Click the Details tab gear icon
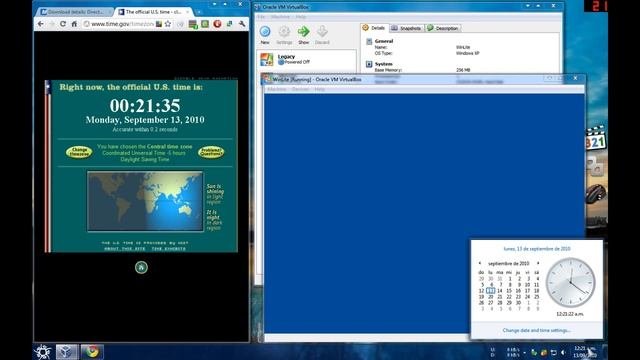The height and width of the screenshot is (360, 640). [366, 28]
